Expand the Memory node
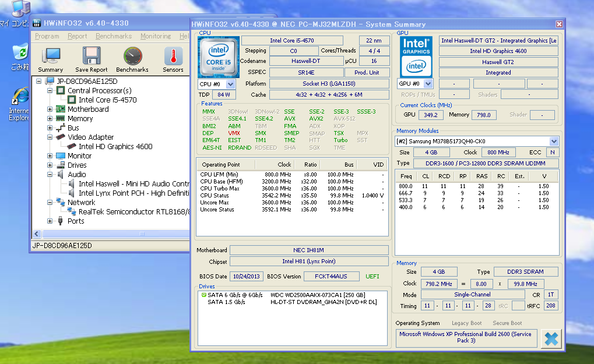594x364 pixels. (50, 118)
